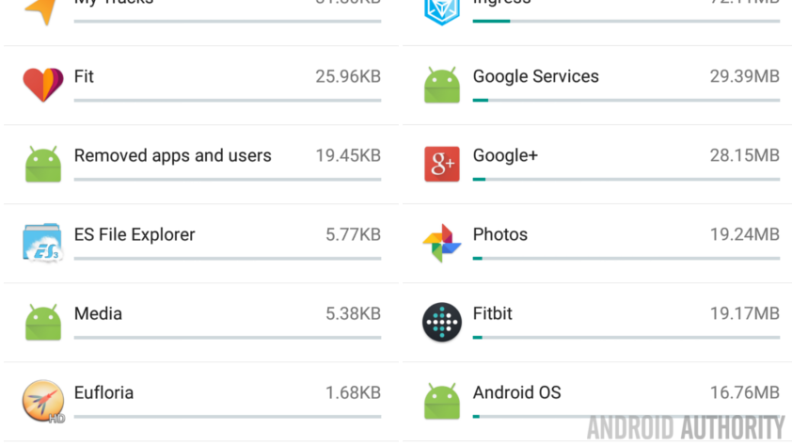Select the Fitbit app name
Screen dimensions: 792x446
492,314
